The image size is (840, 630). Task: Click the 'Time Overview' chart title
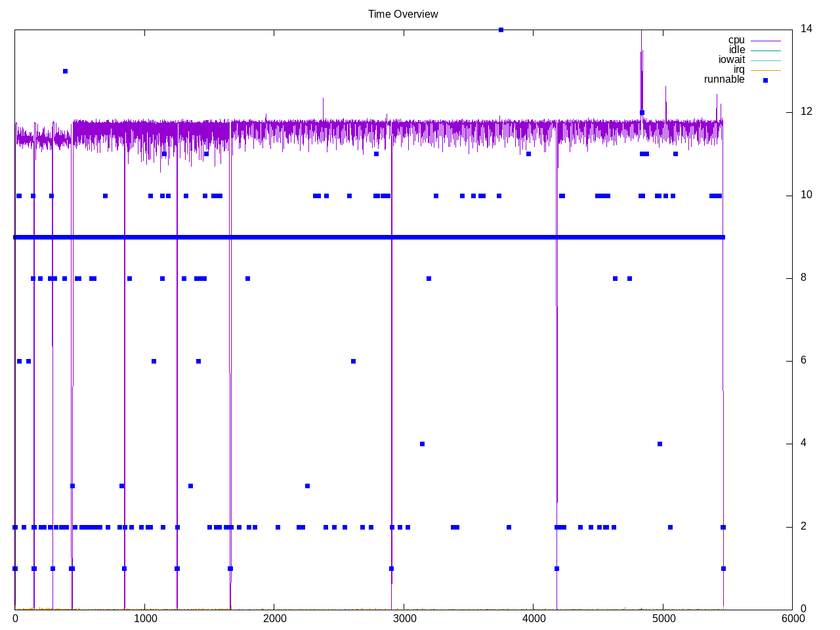[x=403, y=14]
